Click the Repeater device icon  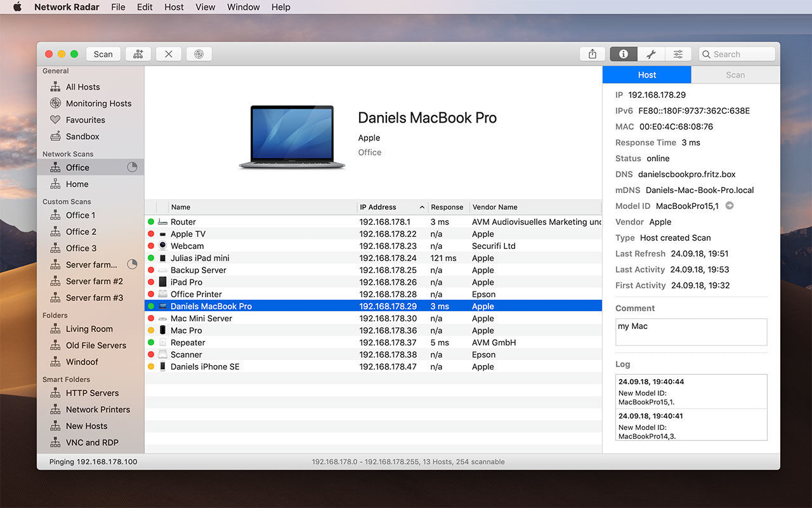click(163, 343)
